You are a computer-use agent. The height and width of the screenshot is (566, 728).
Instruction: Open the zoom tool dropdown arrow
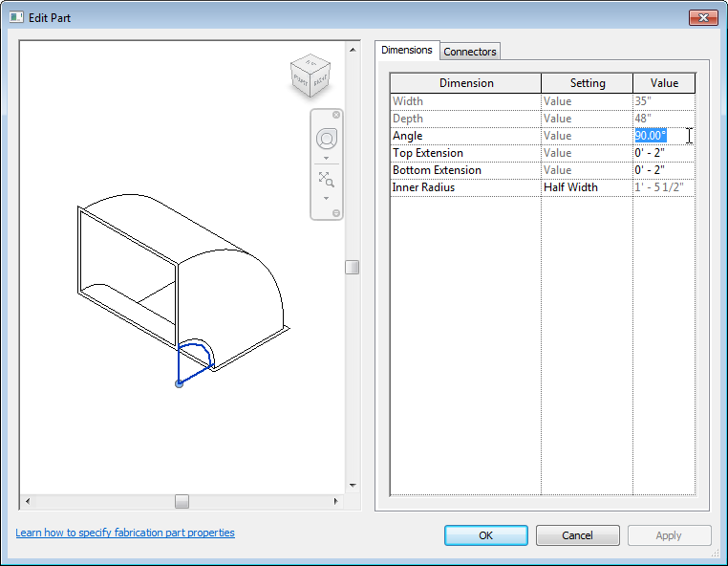click(327, 199)
